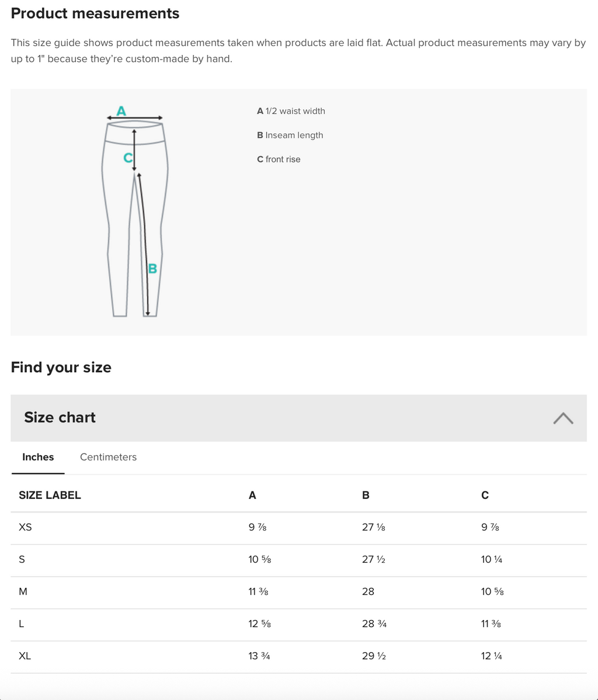Image resolution: width=598 pixels, height=700 pixels.
Task: Click column header A in size table
Action: (x=252, y=495)
